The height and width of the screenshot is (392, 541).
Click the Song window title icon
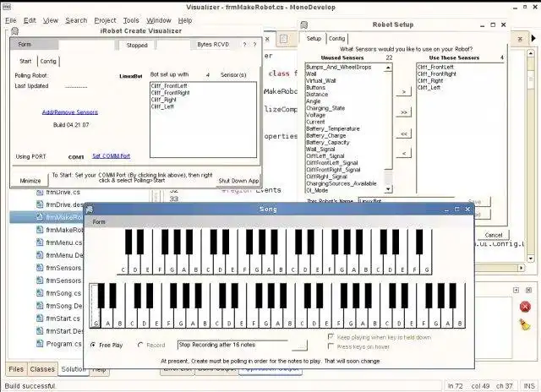pos(90,210)
